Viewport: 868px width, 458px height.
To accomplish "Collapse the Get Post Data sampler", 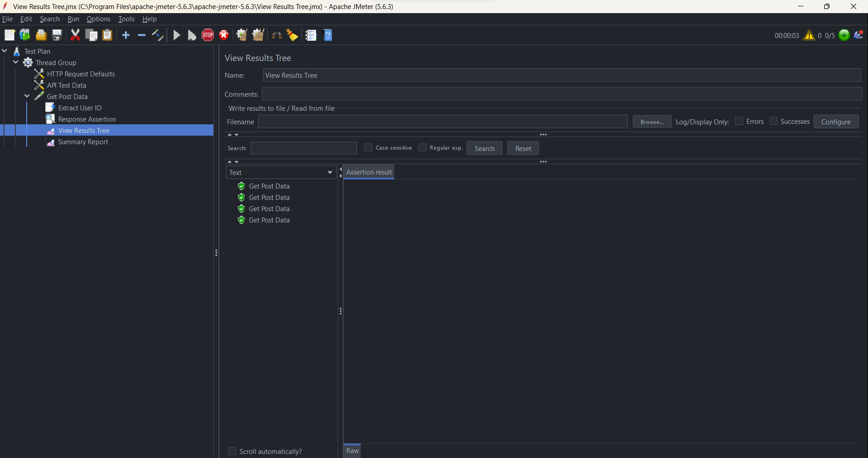I will (27, 96).
